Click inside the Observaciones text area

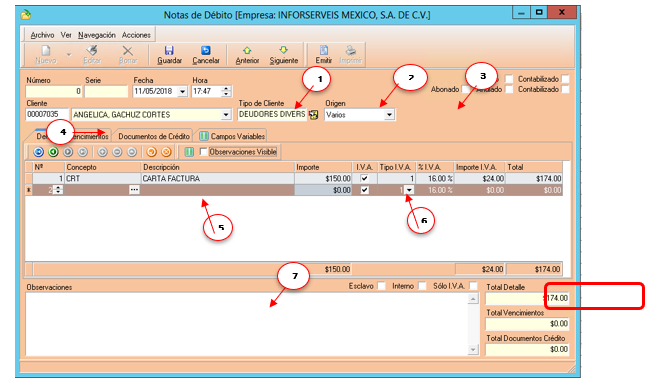[246, 324]
